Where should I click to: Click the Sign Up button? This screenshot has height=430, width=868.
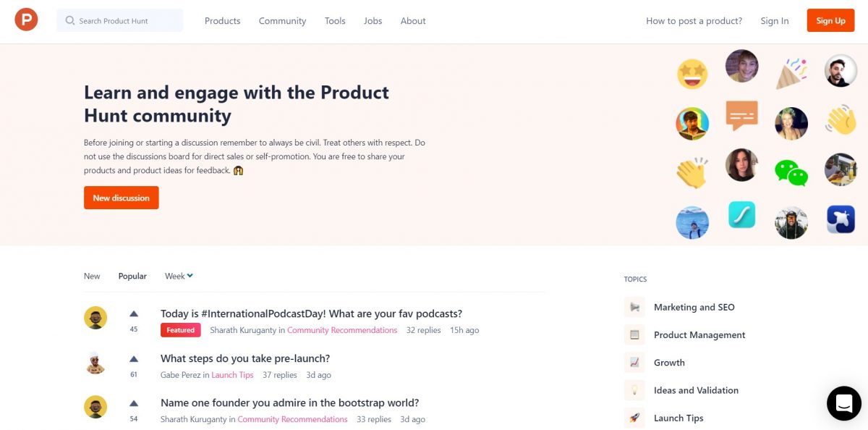pyautogui.click(x=830, y=20)
